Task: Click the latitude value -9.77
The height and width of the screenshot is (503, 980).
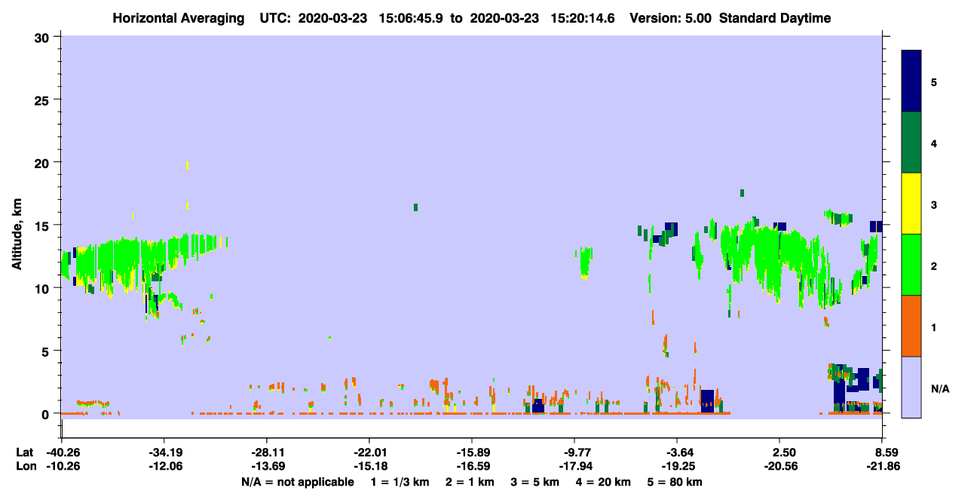Action: tap(574, 452)
